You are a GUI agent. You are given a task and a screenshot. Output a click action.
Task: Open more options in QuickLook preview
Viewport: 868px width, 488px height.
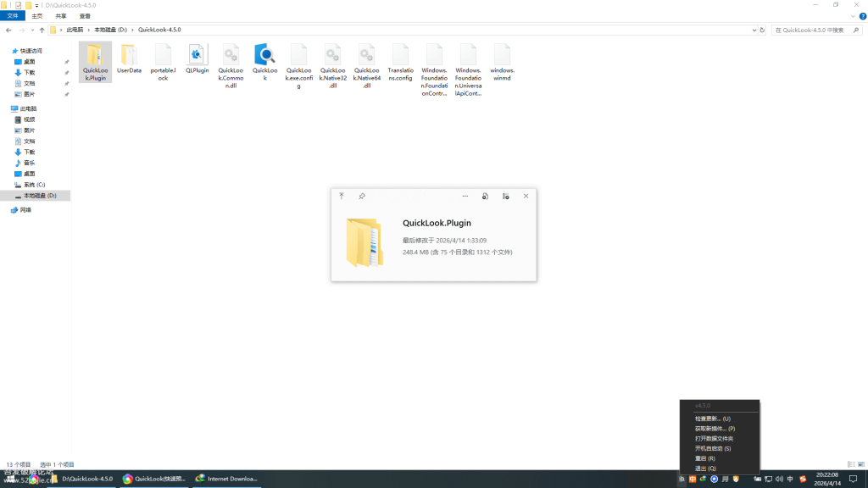tap(465, 196)
